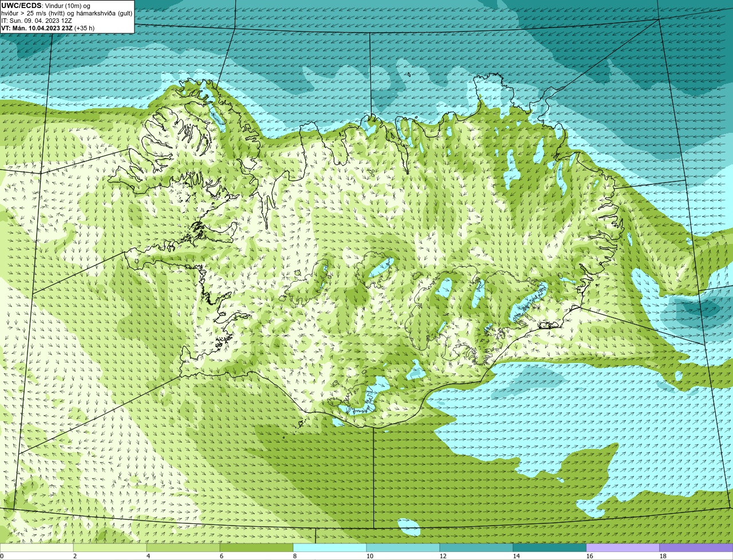Click the 16–18 m/s lavender legend swatch
733x560 pixels.
point(623,547)
